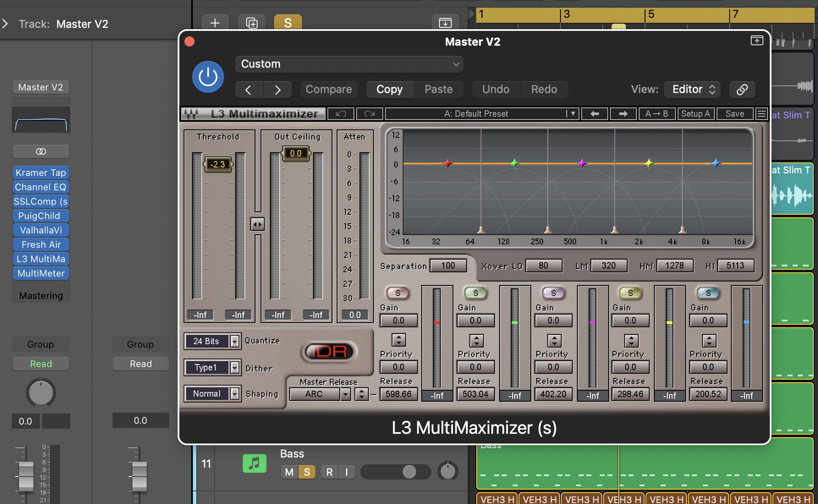
Task: Solo the purple mid band
Action: tap(553, 293)
